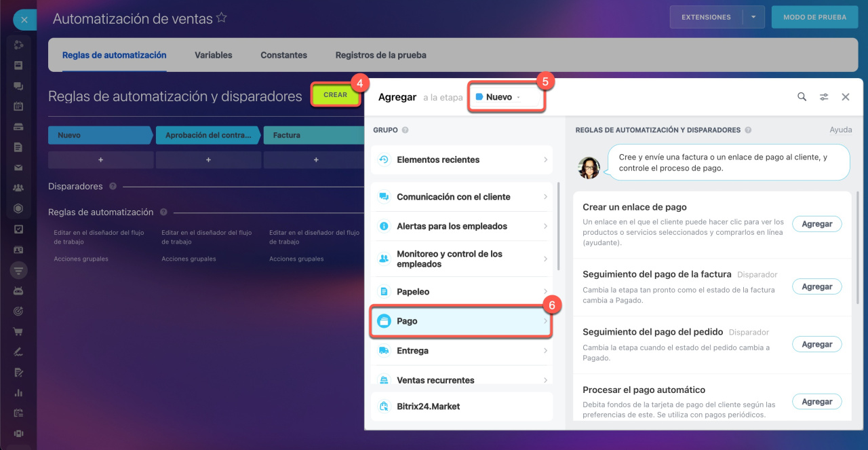Viewport: 868px width, 450px height.
Task: Add trigger under Nuevo stage with plus
Action: pyautogui.click(x=100, y=160)
